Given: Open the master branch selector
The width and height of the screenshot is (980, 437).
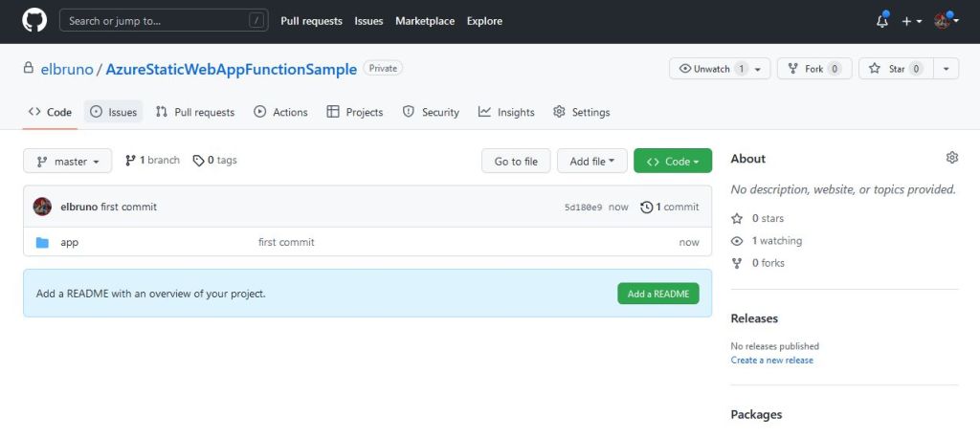Looking at the screenshot, I should [68, 161].
